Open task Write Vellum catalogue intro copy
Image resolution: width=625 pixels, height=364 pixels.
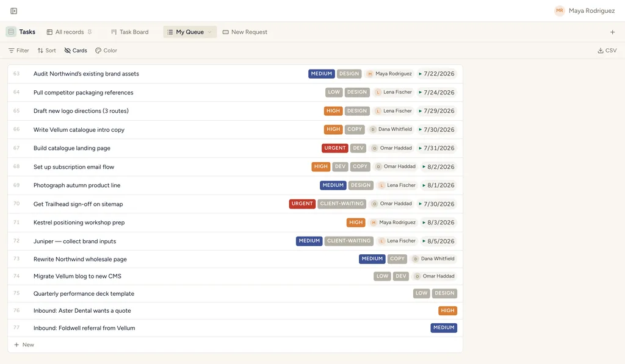pyautogui.click(x=79, y=129)
